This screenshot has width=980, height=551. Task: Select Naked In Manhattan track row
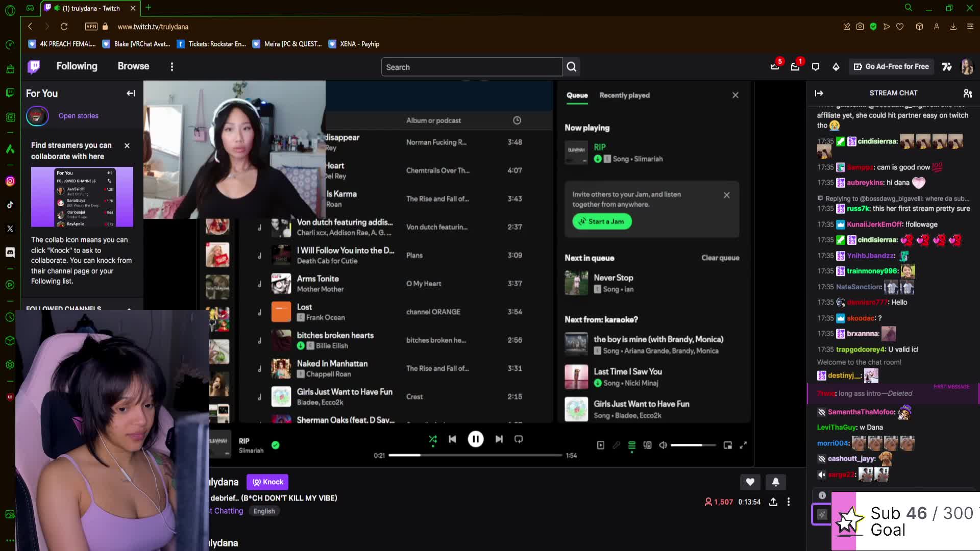395,368
